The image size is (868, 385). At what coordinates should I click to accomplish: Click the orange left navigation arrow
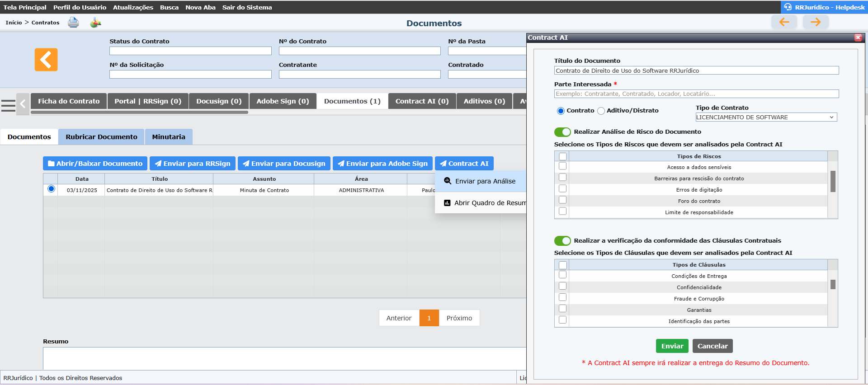(x=784, y=22)
